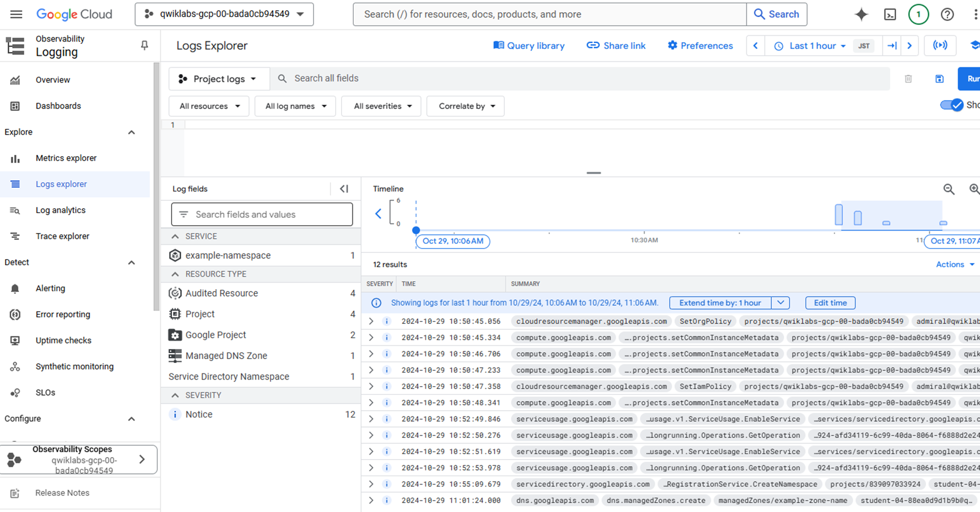
Task: Click the Managed DNS Zone icon
Action: (x=175, y=356)
